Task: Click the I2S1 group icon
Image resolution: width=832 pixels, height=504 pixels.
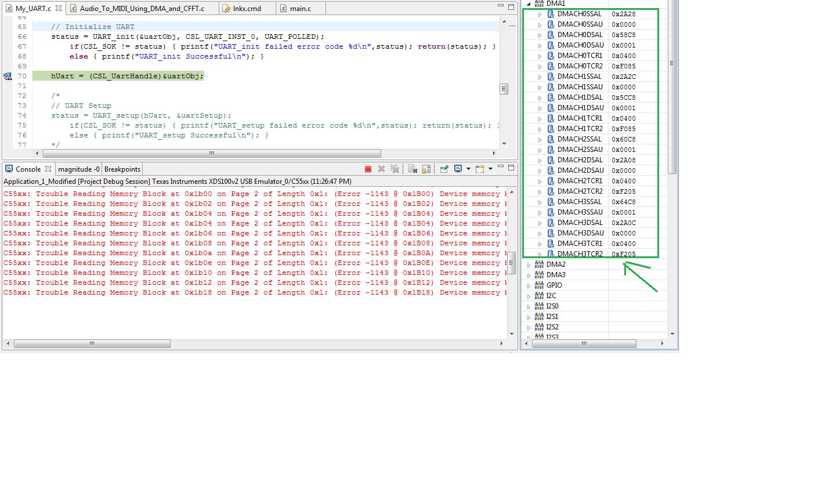Action: 539,317
